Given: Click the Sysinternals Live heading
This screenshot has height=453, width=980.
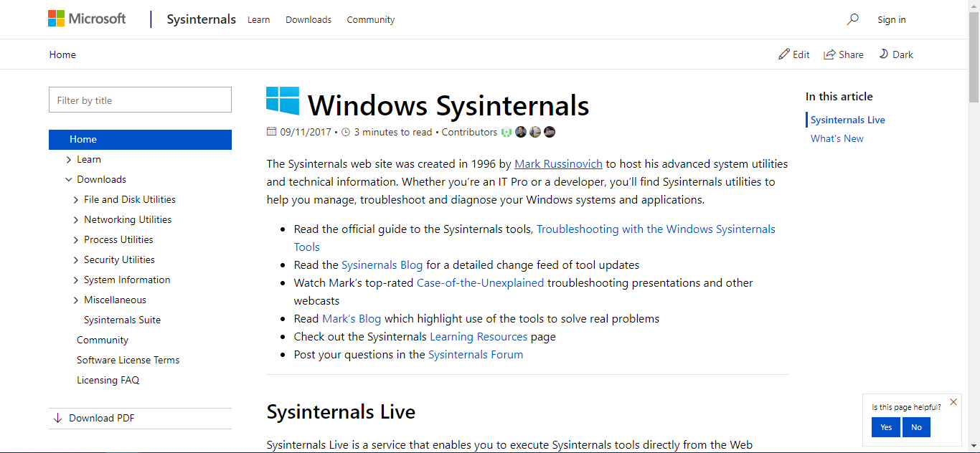Looking at the screenshot, I should pyautogui.click(x=341, y=412).
